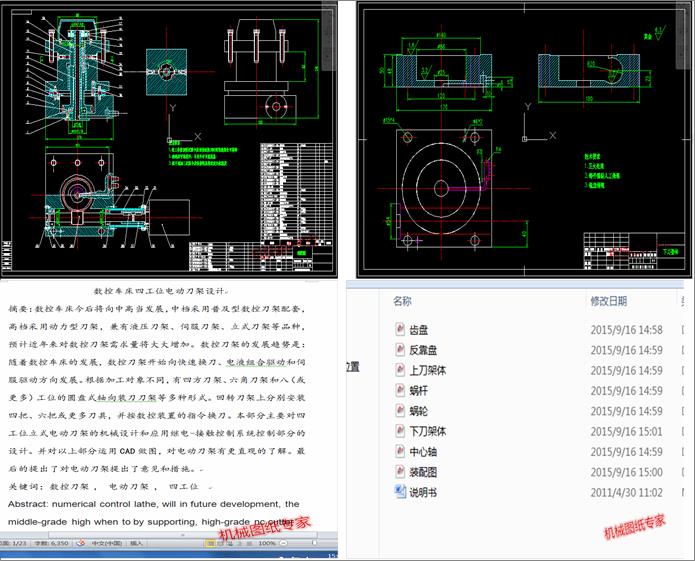The width and height of the screenshot is (695, 561).
Task: Switch to Print Layout view icon
Action: point(210,543)
